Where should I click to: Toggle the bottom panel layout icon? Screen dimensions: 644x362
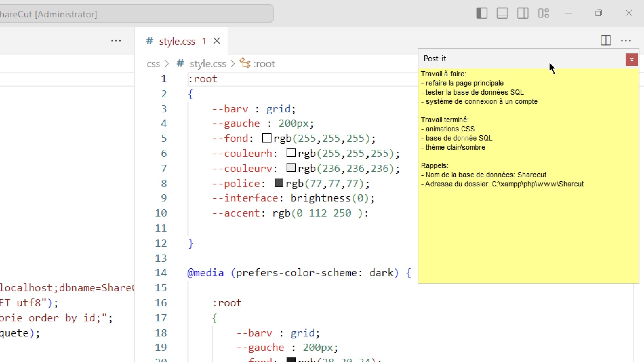tap(502, 13)
